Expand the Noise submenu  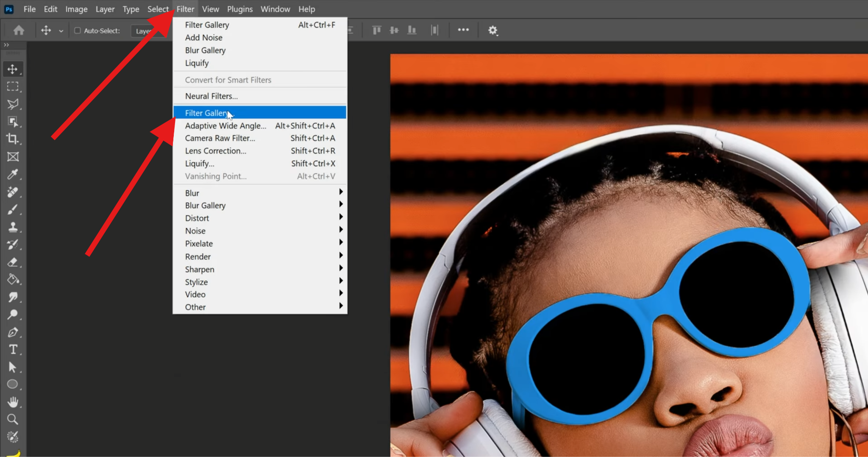point(260,231)
